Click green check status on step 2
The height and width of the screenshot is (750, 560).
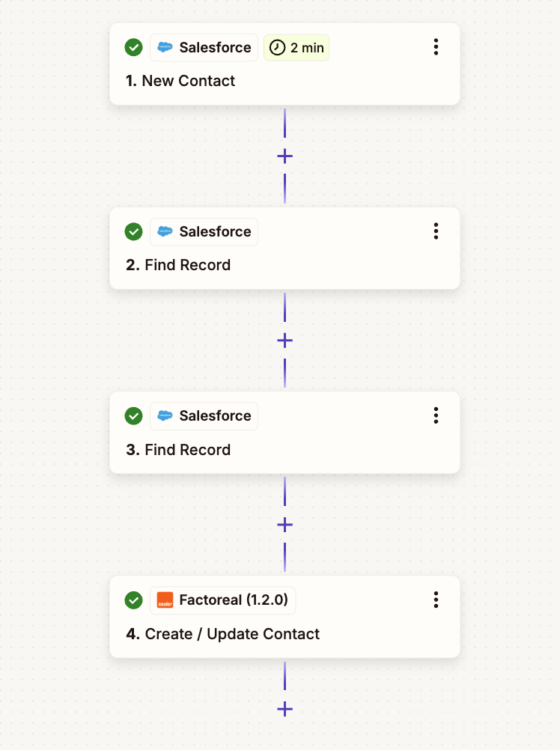point(133,231)
